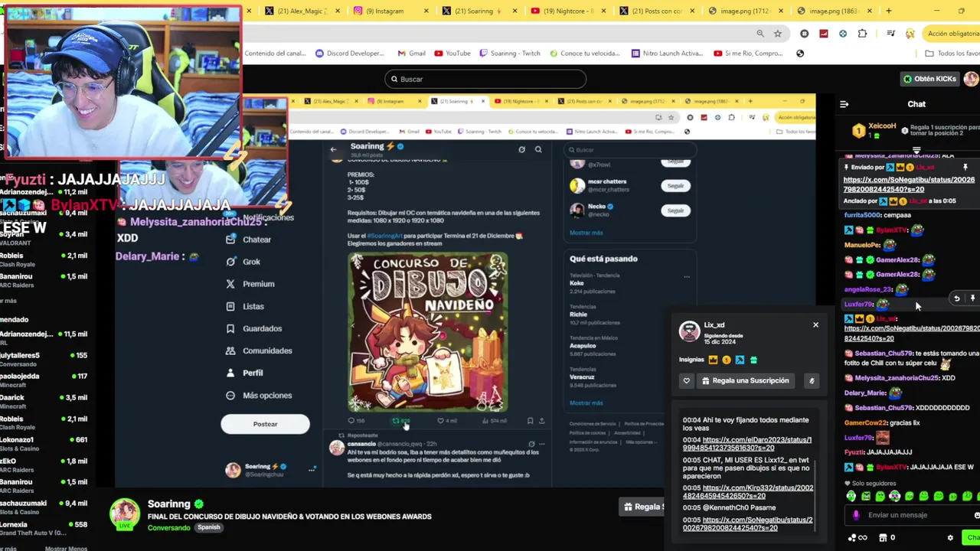Open the browser extensions puzzle icon
This screenshot has height=551, width=980.
[862, 34]
